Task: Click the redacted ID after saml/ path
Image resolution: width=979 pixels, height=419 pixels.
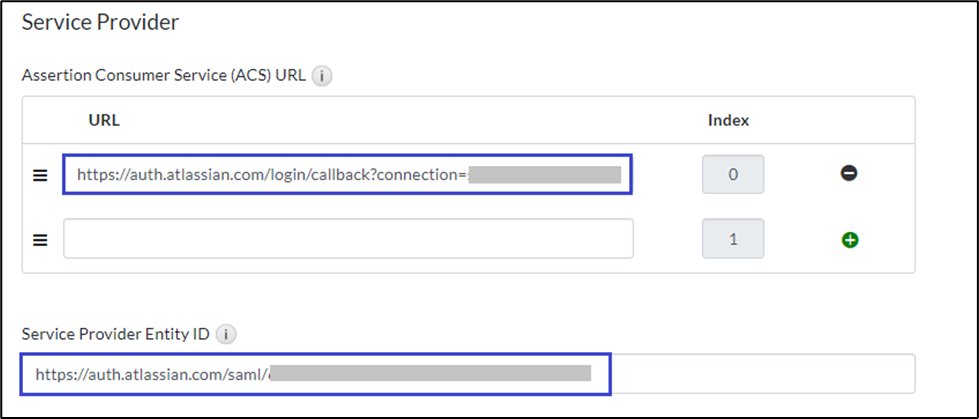Action: [x=430, y=374]
